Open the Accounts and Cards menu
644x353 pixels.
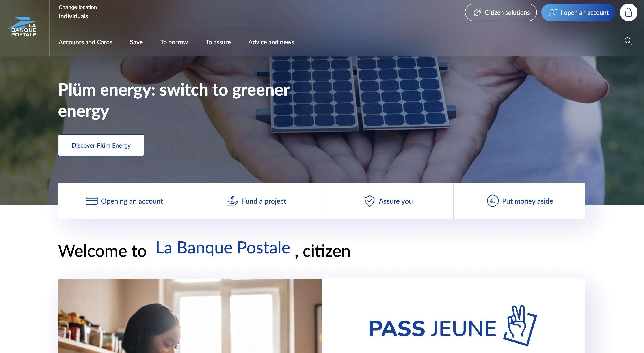[86, 42]
